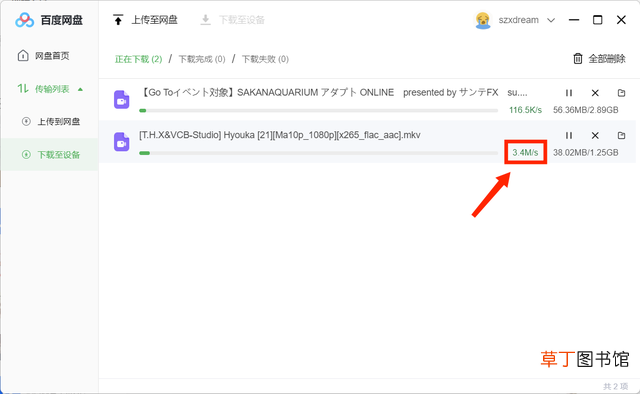Click the Hyouka download progress bar
Viewport: 640px width, 394px height.
318,153
